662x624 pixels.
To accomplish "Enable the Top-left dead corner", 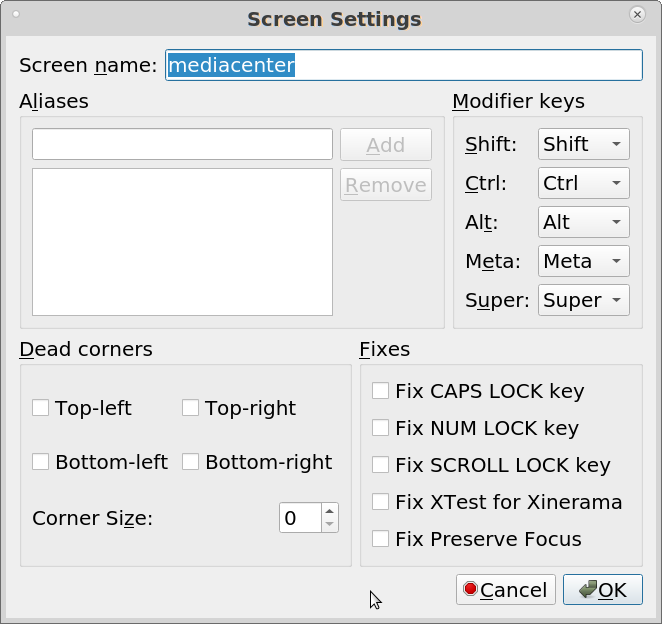I will (x=41, y=408).
